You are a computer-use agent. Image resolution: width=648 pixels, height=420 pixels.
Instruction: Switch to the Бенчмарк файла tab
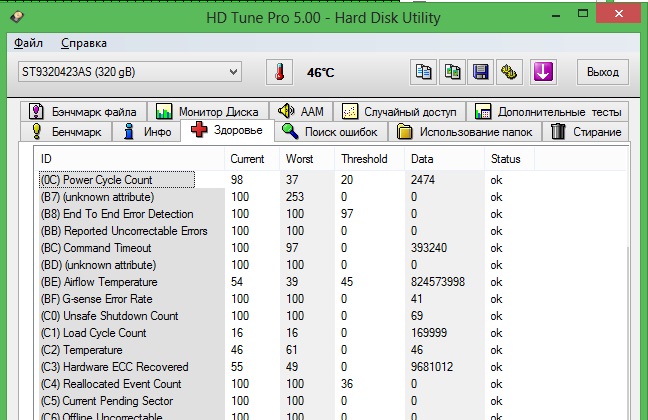point(84,112)
